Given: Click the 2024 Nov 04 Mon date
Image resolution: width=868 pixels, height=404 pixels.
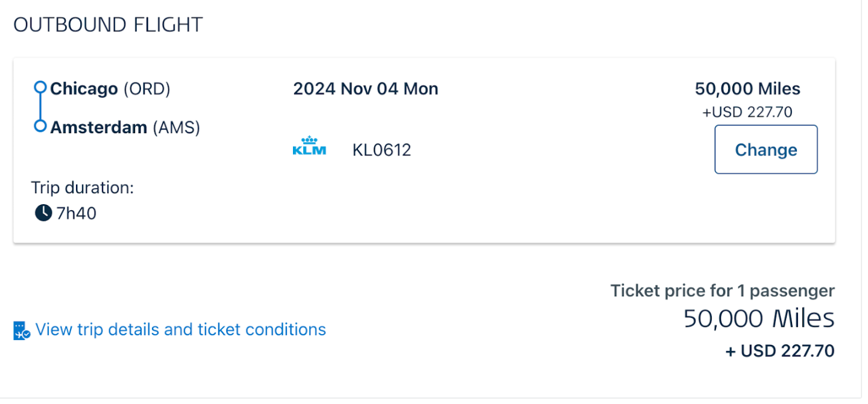Looking at the screenshot, I should pos(365,89).
